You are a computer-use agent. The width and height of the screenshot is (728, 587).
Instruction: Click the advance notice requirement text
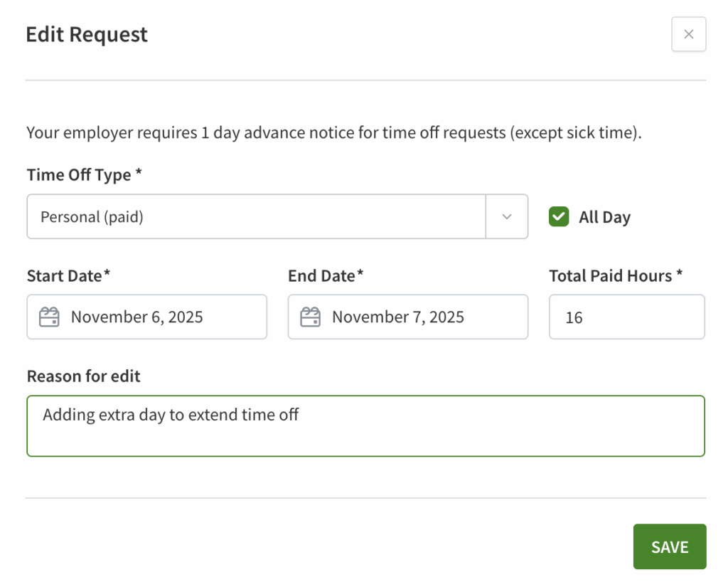[x=333, y=133]
